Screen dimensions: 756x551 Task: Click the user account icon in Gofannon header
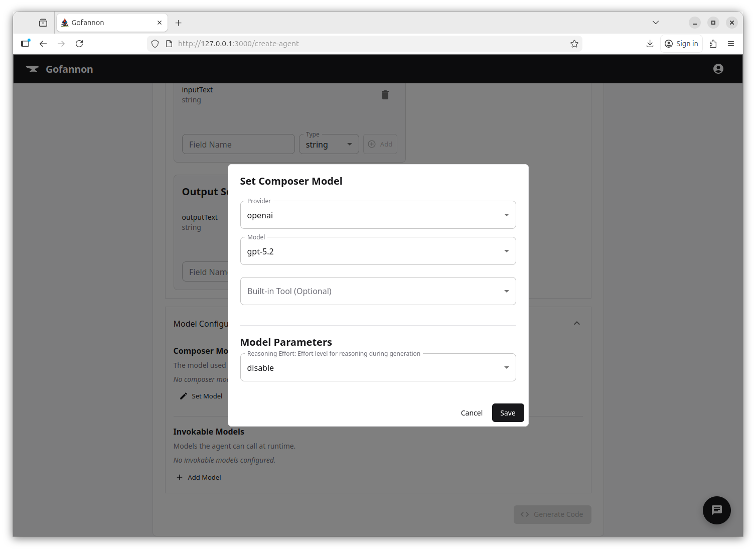(x=718, y=69)
